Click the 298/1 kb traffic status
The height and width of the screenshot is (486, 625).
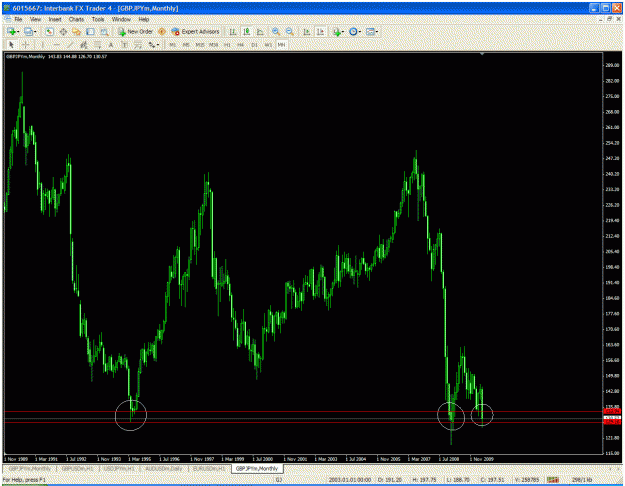(x=581, y=480)
